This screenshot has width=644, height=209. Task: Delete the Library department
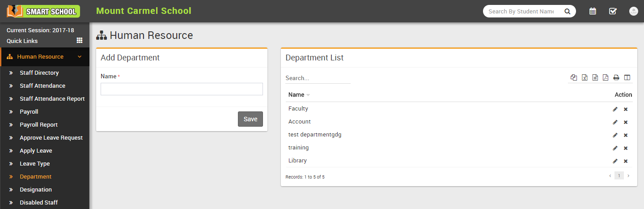[x=626, y=161]
